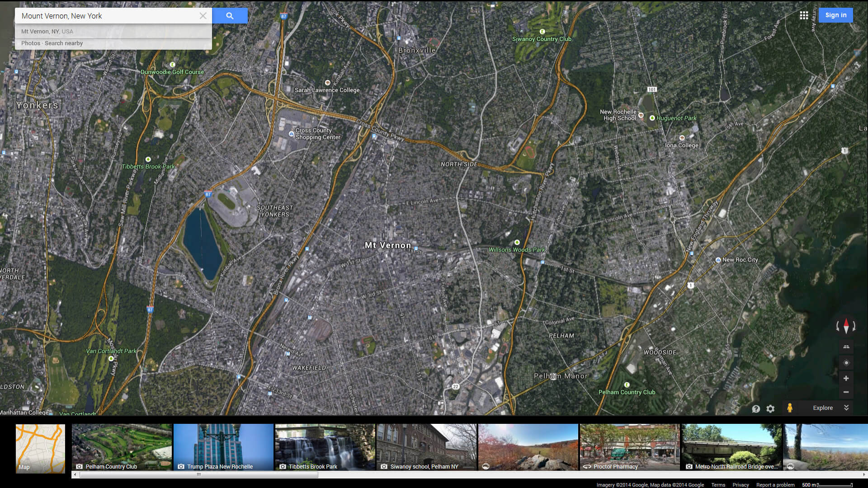Zoom in with the plus button
This screenshot has width=868, height=488.
[846, 378]
